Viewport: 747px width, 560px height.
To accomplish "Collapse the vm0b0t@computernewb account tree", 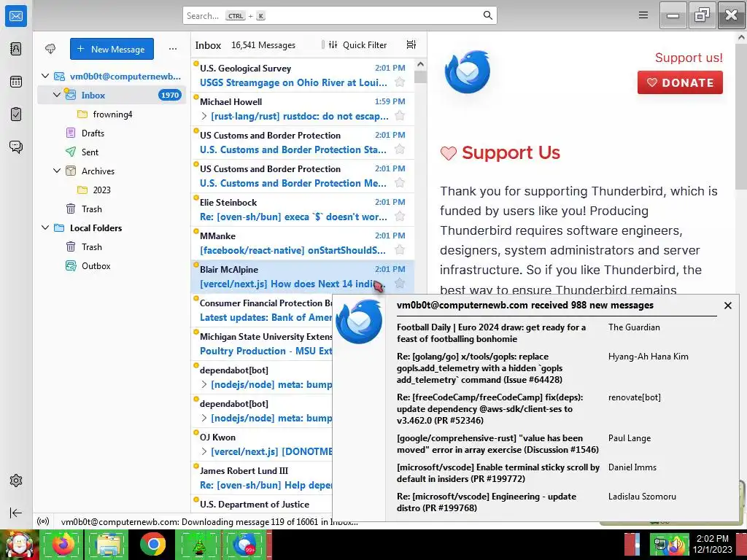I will (x=45, y=76).
